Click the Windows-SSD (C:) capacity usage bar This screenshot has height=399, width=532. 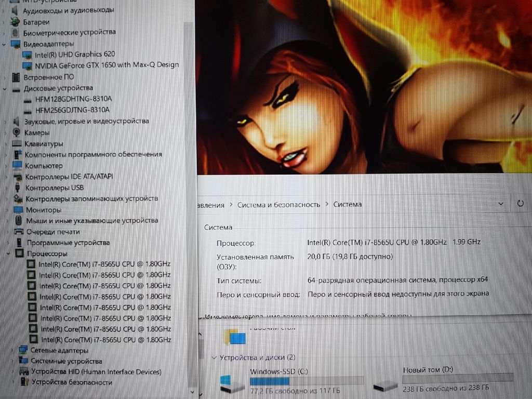tap(307, 381)
